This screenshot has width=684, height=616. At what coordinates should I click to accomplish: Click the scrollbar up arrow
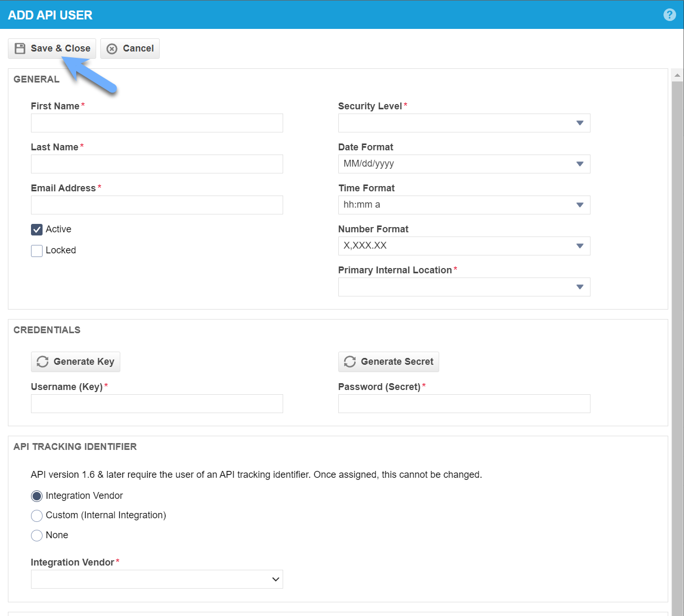pyautogui.click(x=677, y=75)
